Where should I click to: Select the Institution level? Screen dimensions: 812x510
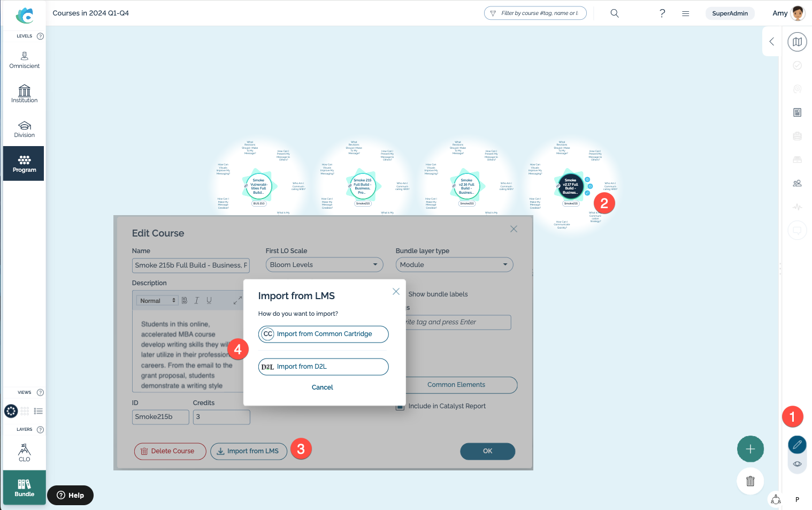point(25,94)
